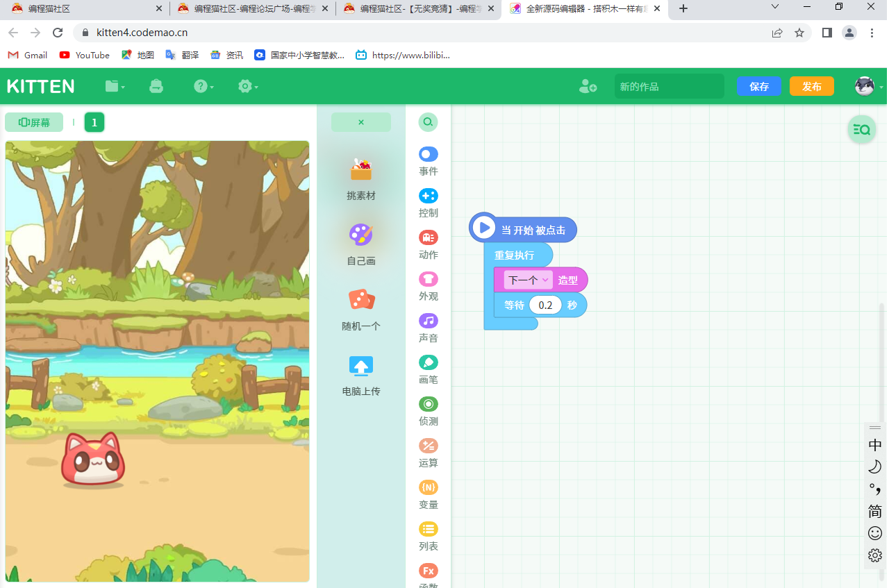This screenshot has width=889, height=588.
Task: Click 电脑上传 to upload from computer
Action: point(361,375)
